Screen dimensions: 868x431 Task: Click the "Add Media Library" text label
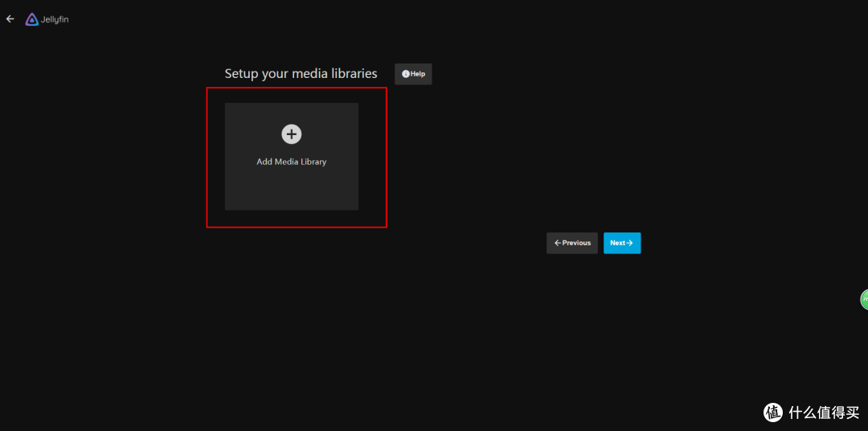coord(292,162)
